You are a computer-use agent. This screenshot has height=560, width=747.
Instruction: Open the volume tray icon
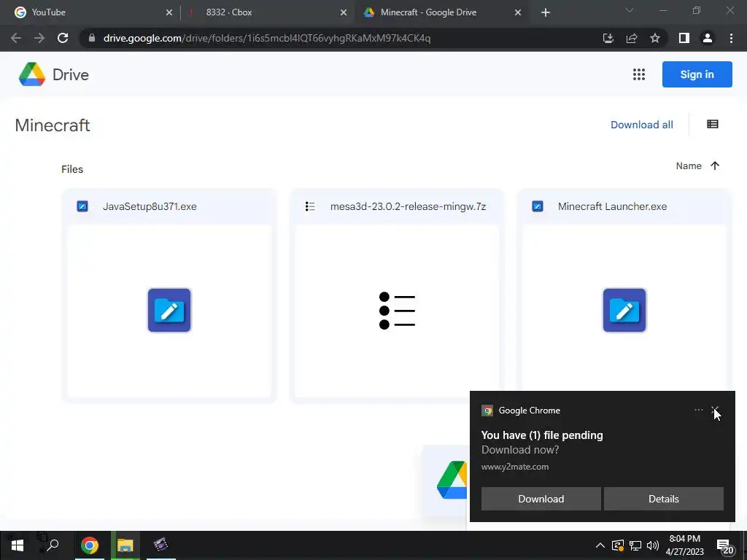pyautogui.click(x=653, y=545)
